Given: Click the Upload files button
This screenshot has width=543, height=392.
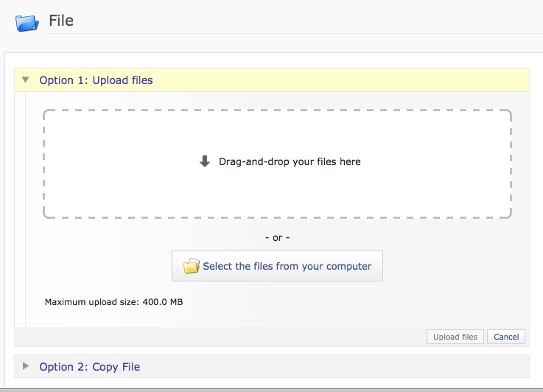Looking at the screenshot, I should (455, 337).
